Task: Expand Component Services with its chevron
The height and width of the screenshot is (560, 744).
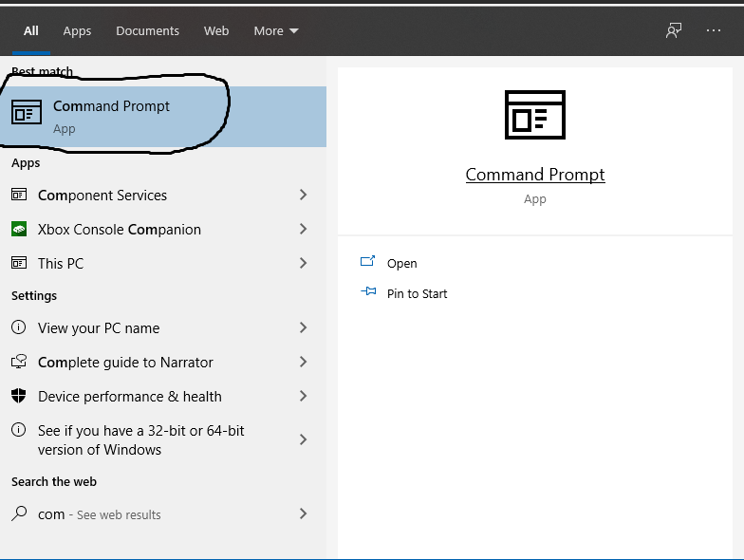Action: (x=304, y=195)
